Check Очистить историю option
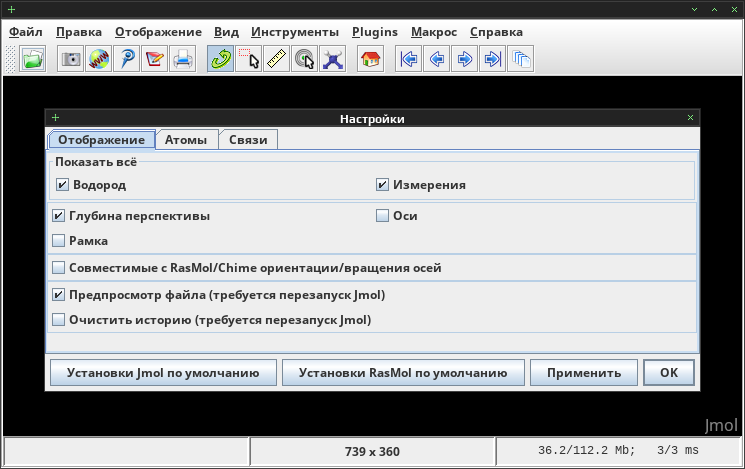This screenshot has height=469, width=745. pos(58,319)
